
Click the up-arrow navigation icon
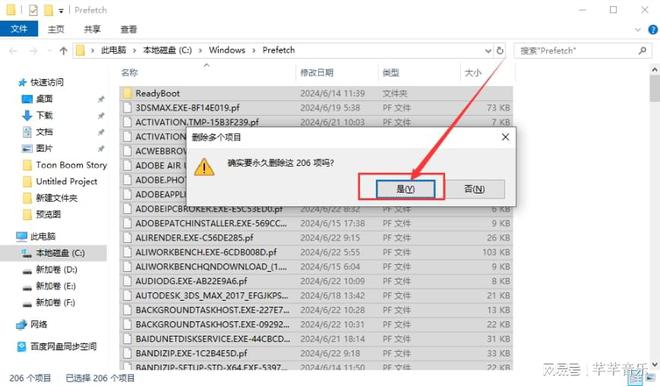click(x=64, y=51)
